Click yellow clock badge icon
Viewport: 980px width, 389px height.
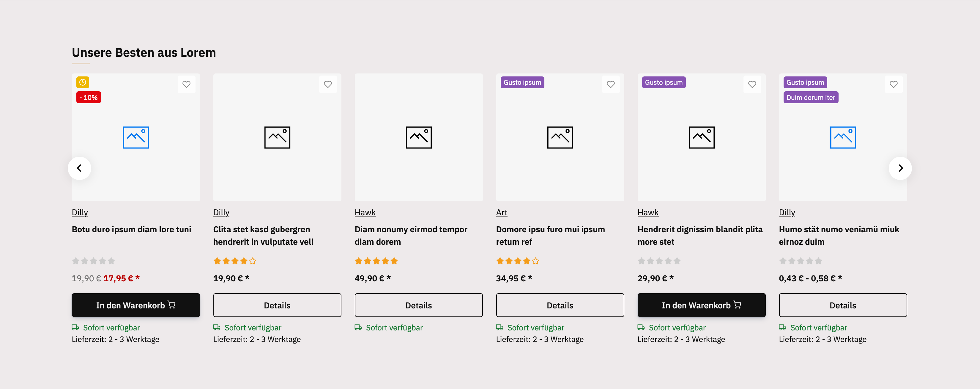83,82
